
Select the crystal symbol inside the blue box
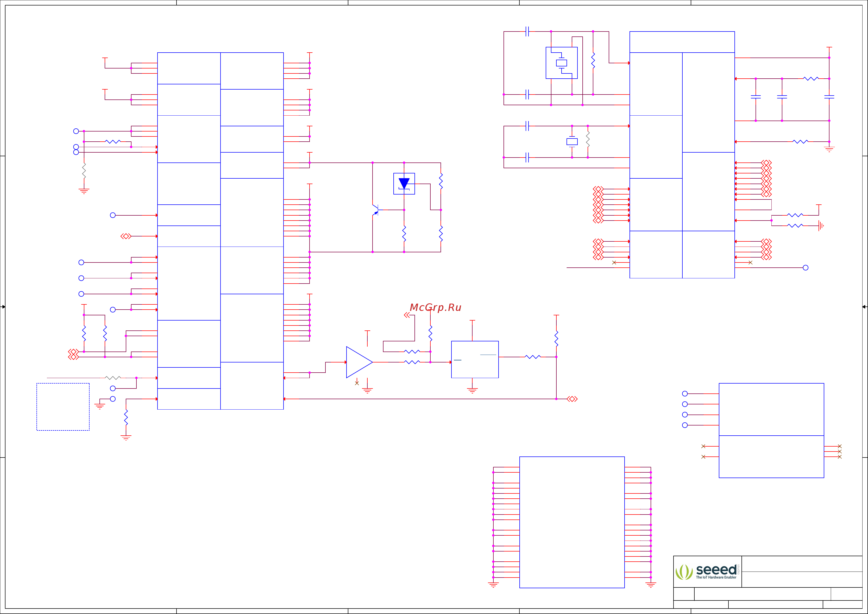(561, 63)
